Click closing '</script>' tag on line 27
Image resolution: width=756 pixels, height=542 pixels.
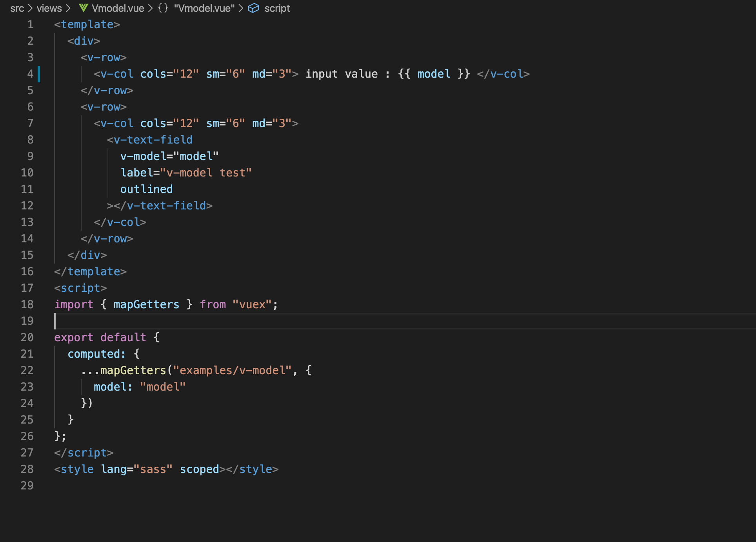point(84,453)
